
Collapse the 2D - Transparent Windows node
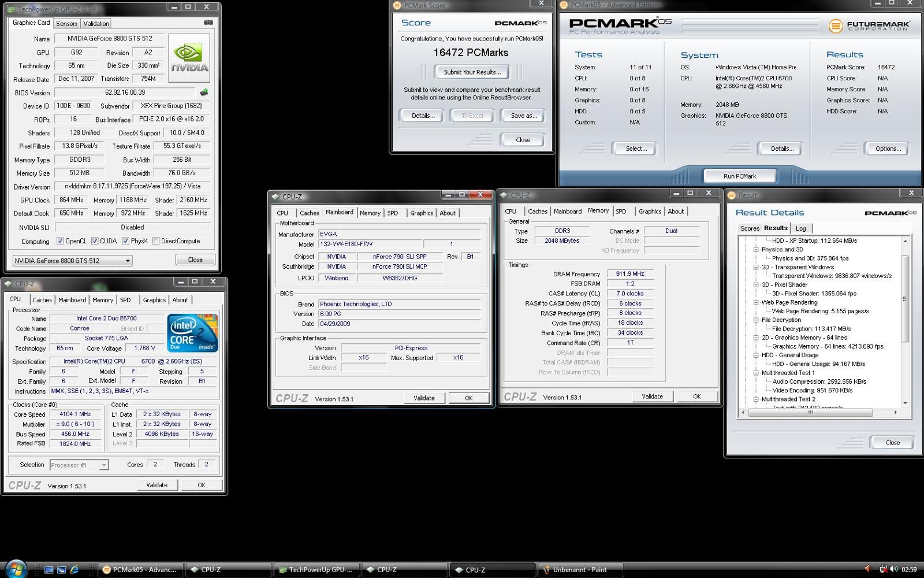click(x=756, y=267)
